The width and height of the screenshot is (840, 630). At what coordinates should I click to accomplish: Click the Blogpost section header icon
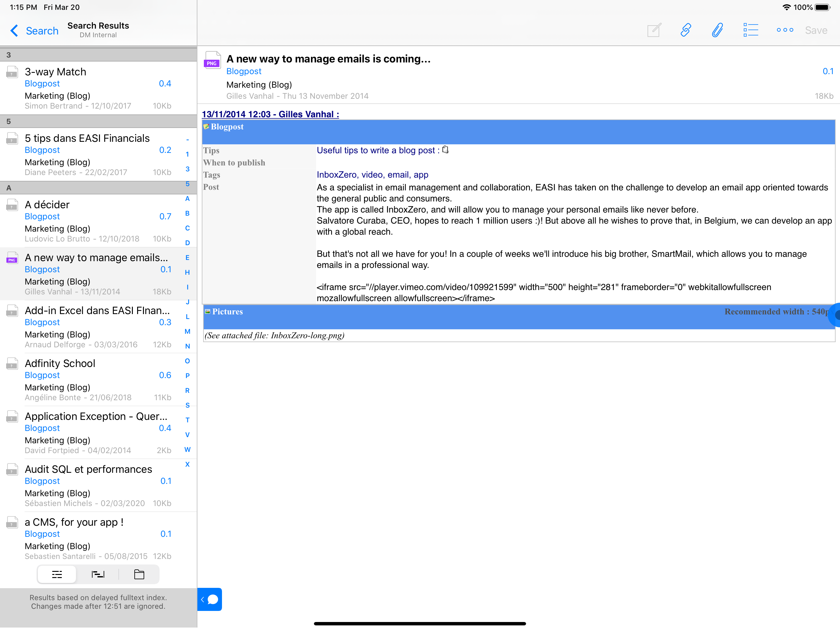(x=206, y=126)
